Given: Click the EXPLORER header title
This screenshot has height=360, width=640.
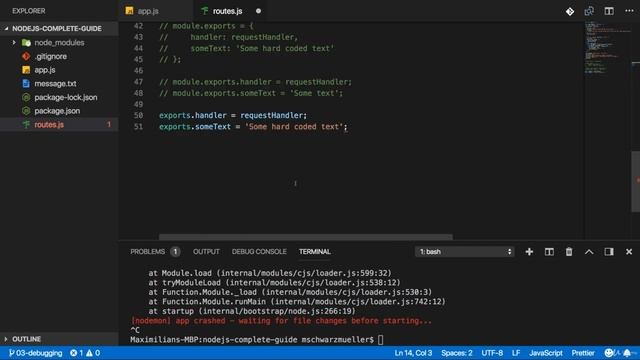Looking at the screenshot, I should (29, 11).
